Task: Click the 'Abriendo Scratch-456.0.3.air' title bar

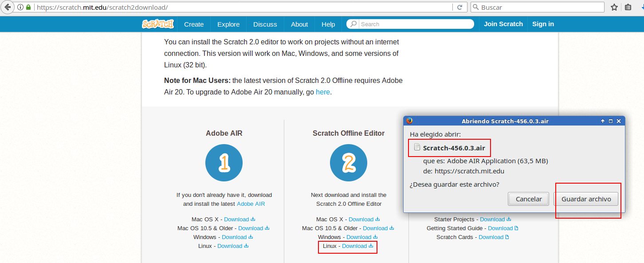Action: [505, 121]
